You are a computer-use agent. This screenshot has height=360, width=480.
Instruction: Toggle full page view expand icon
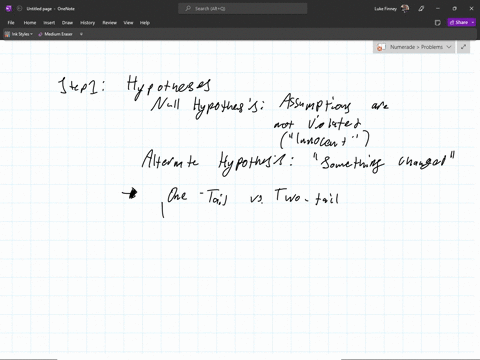click(463, 47)
